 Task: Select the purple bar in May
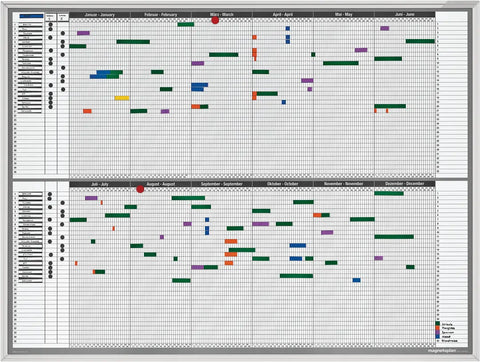click(x=361, y=50)
